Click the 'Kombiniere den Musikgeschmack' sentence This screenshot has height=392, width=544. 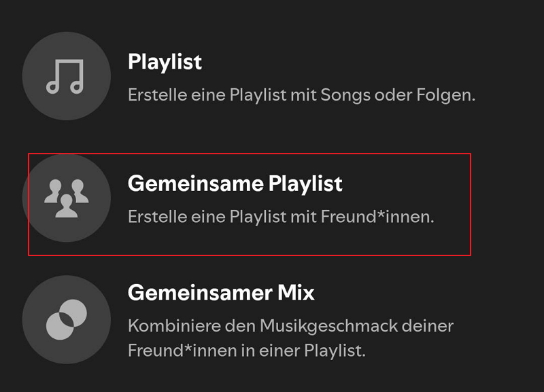coord(290,325)
